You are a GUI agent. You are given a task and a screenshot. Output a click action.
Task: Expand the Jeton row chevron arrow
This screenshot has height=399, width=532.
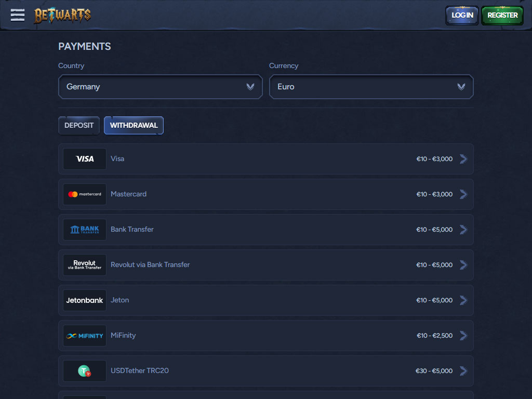coord(463,300)
